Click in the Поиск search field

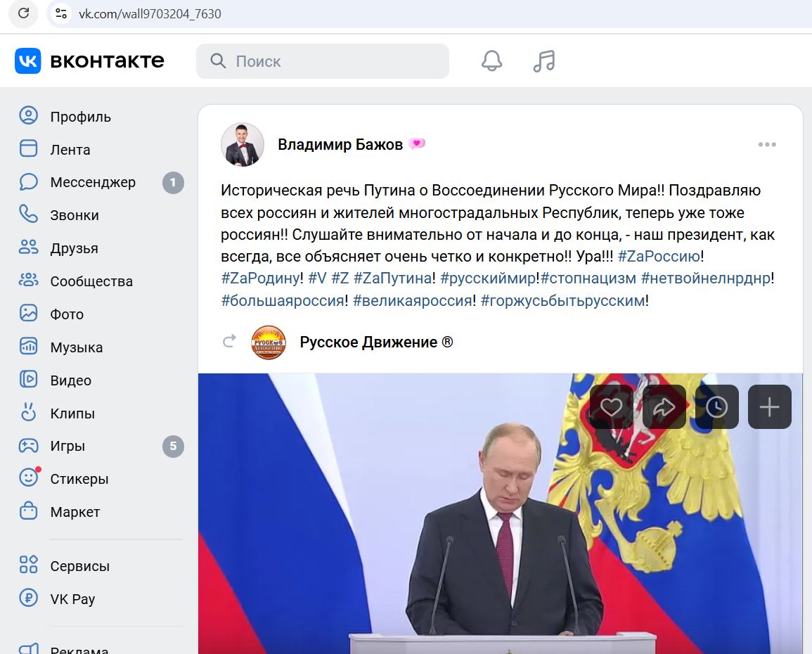(323, 61)
